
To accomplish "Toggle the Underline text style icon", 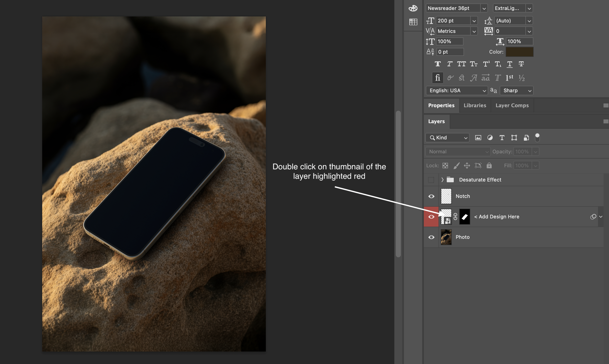I will tap(509, 64).
